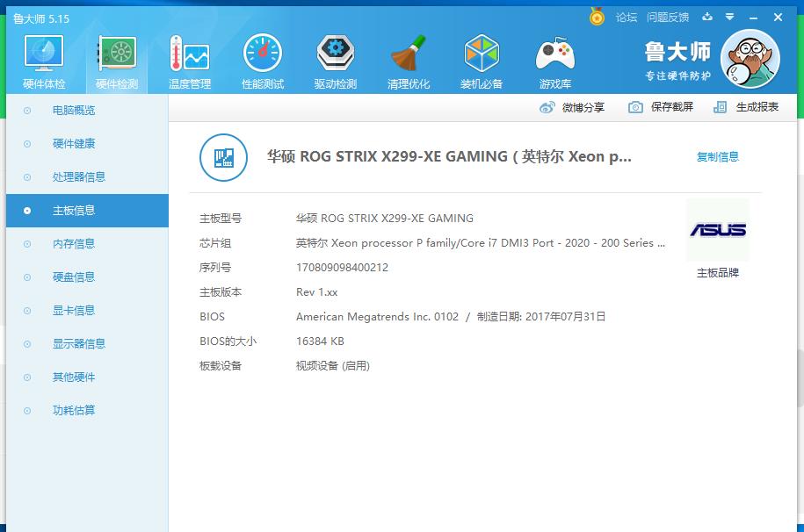This screenshot has height=532, width=804.
Task: Open 游戏库 gamepad icon
Action: click(554, 56)
